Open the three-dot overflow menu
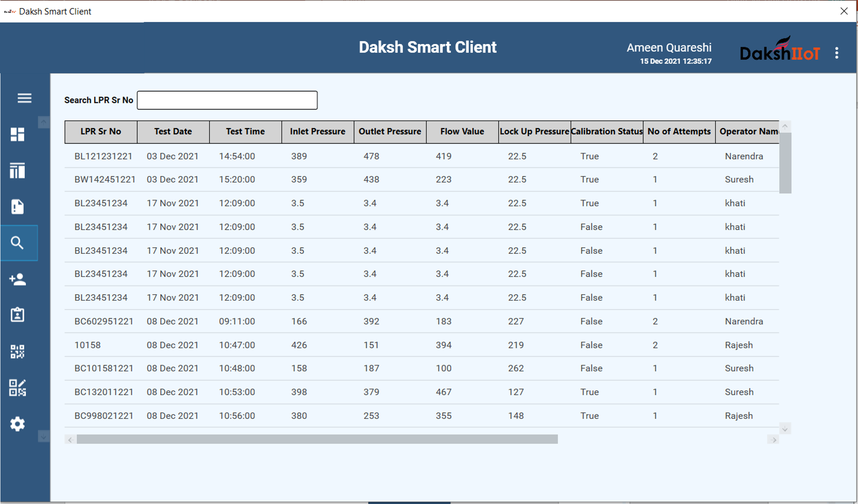 [836, 53]
